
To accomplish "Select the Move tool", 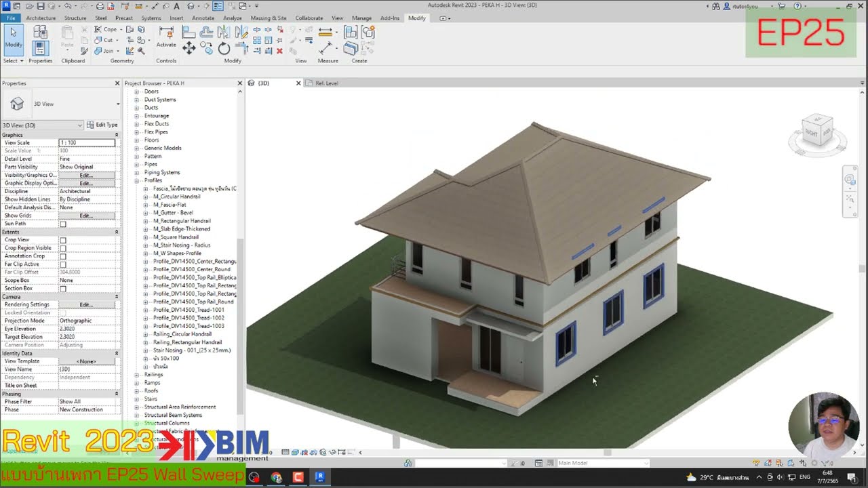I will point(189,48).
